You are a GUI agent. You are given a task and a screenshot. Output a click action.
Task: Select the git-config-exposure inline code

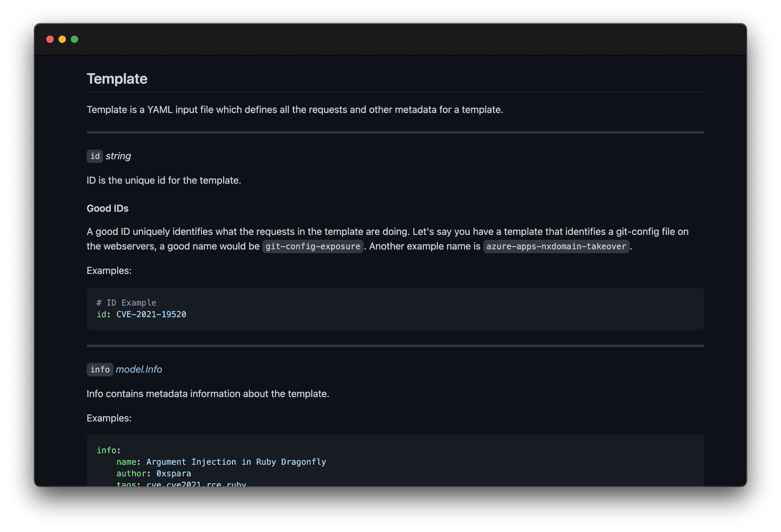(x=312, y=246)
